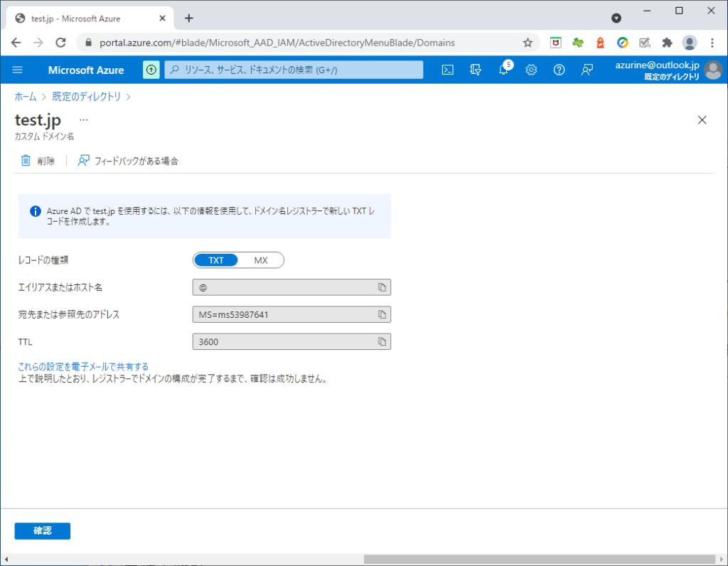Copy the TTL 3600 value
The width and height of the screenshot is (728, 566).
click(x=382, y=342)
